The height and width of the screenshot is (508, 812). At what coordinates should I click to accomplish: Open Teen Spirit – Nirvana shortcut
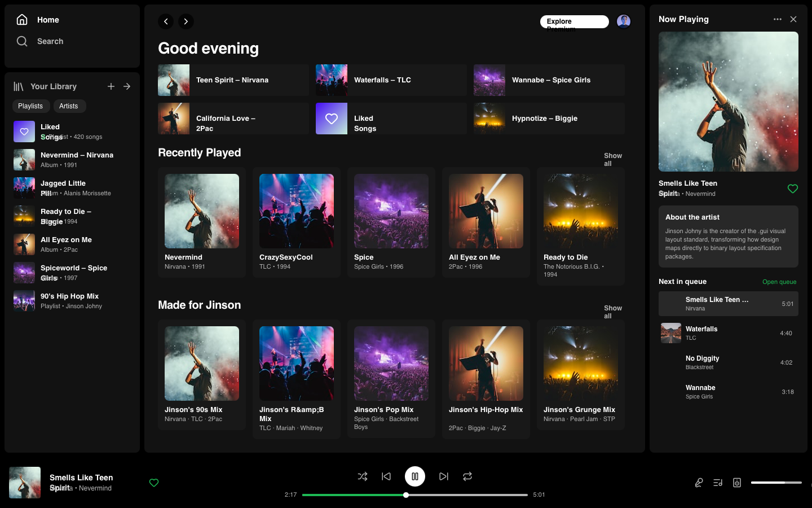[x=233, y=80]
